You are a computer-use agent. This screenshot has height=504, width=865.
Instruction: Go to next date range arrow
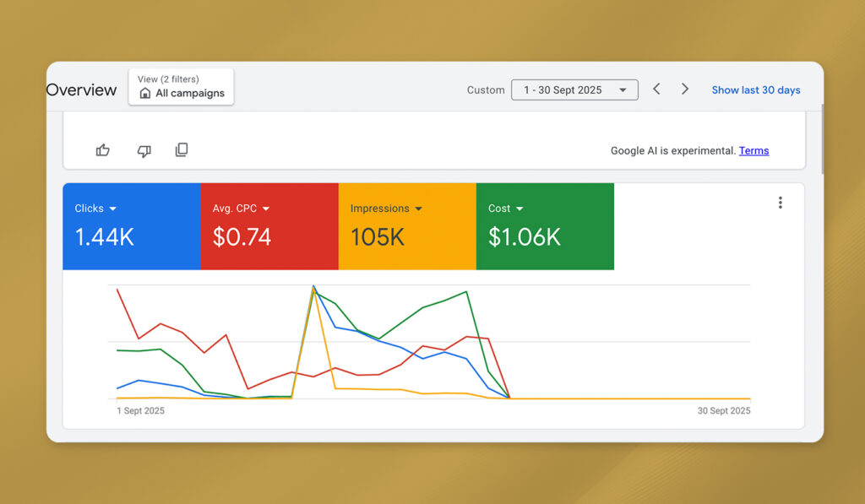pyautogui.click(x=685, y=89)
